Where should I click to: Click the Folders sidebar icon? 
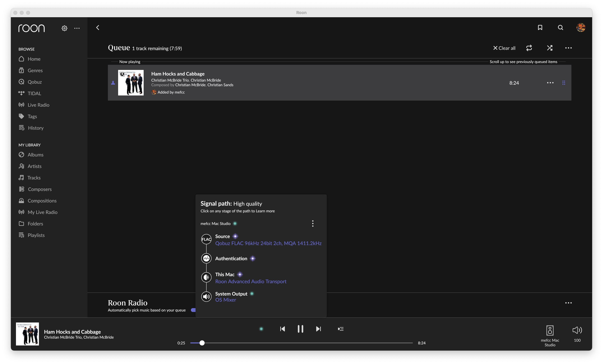tap(22, 224)
